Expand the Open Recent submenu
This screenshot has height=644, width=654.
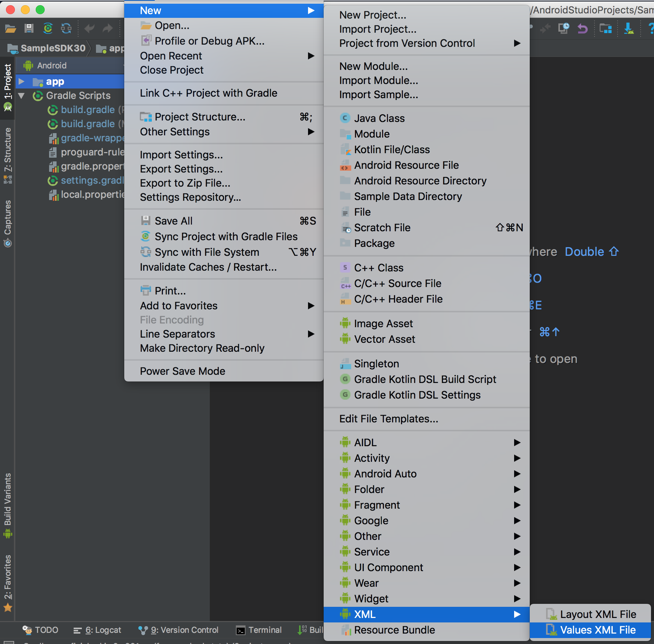[x=224, y=56]
